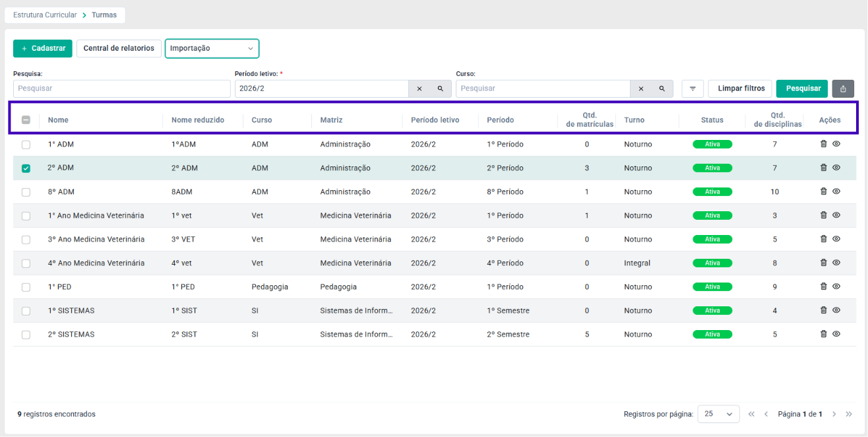Focus the Pesquisa input field
This screenshot has width=868, height=437.
[x=122, y=88]
